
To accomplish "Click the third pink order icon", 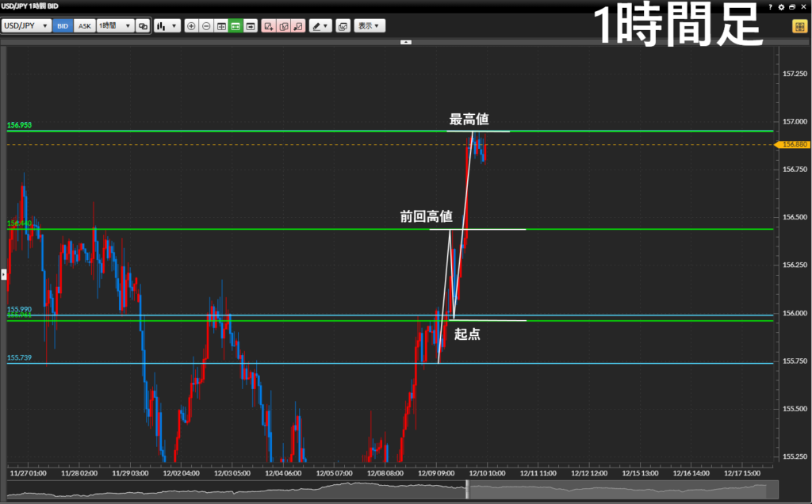I will [298, 26].
